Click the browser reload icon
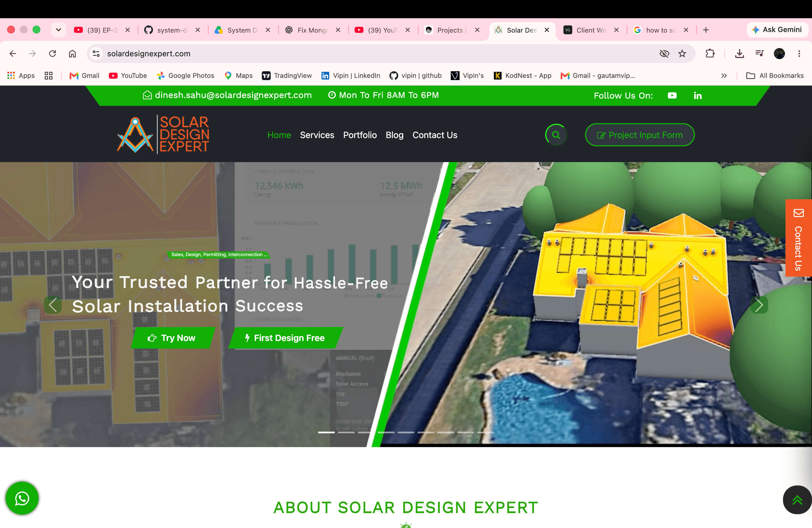 pos(52,54)
